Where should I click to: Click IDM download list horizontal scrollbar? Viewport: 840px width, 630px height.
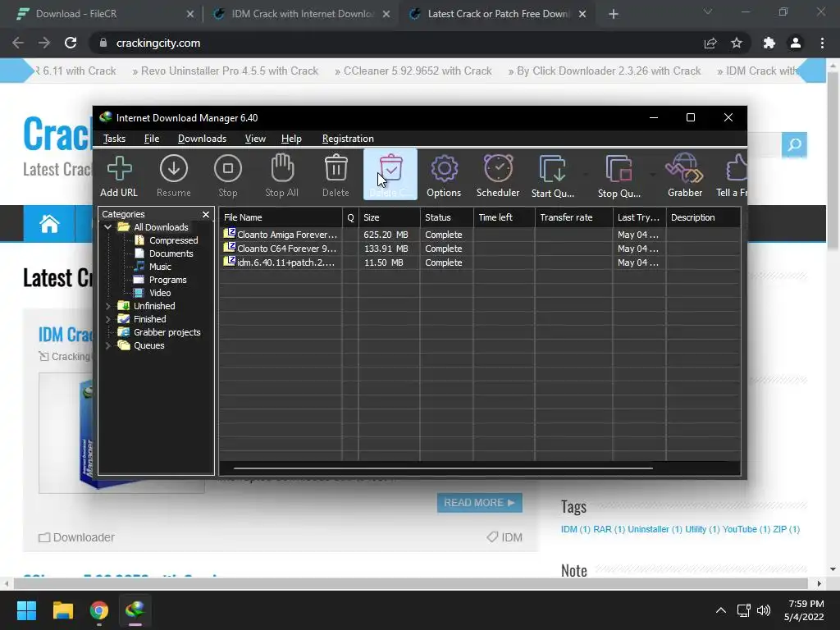443,468
